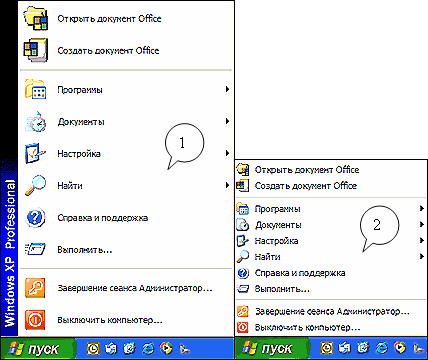
Task: Choose 'Завершение сеанса Администратор...' label in large-icon menu
Action: point(135,288)
